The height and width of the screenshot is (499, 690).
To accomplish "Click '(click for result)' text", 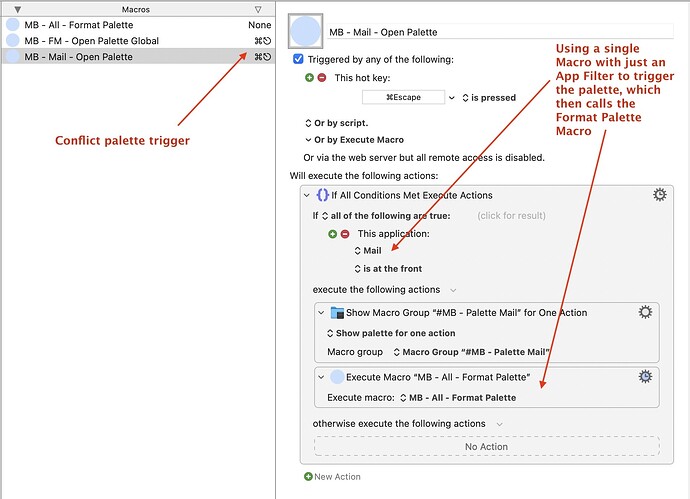I will [x=511, y=216].
